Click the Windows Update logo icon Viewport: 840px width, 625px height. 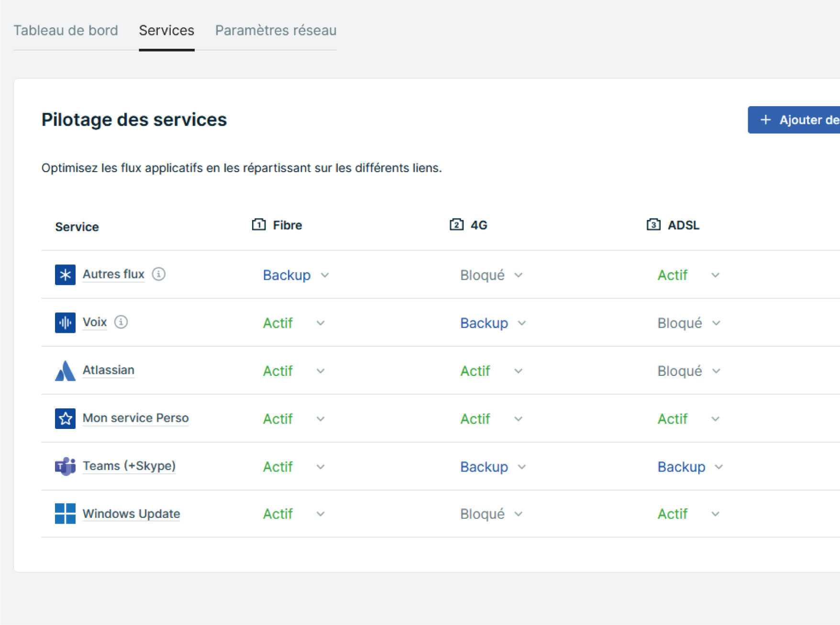point(65,514)
